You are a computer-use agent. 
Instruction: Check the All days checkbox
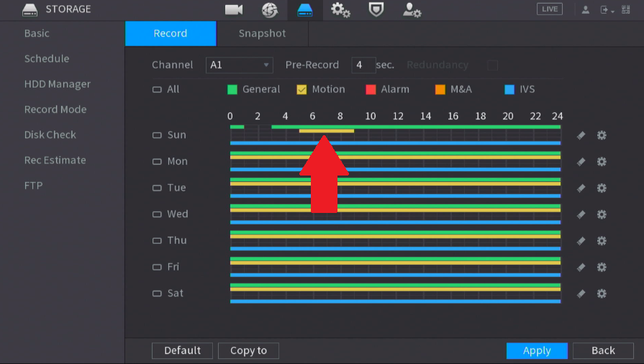(x=157, y=90)
